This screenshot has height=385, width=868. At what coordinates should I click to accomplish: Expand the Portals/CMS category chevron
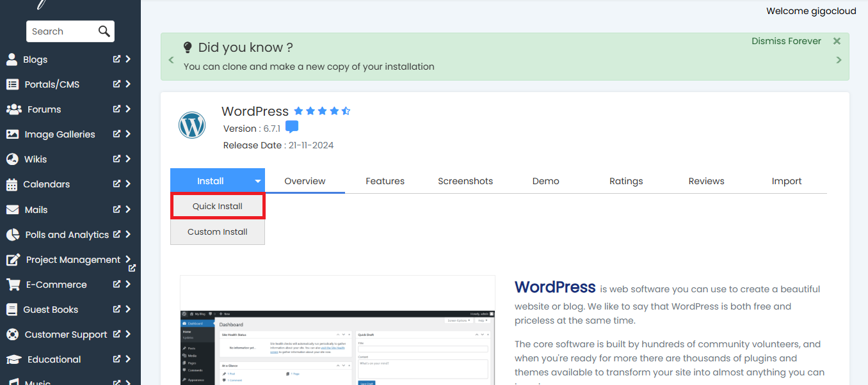click(x=128, y=84)
